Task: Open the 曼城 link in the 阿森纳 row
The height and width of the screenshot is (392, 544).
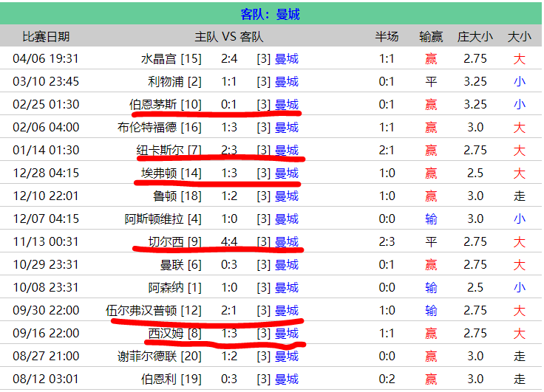Action: pos(286,288)
